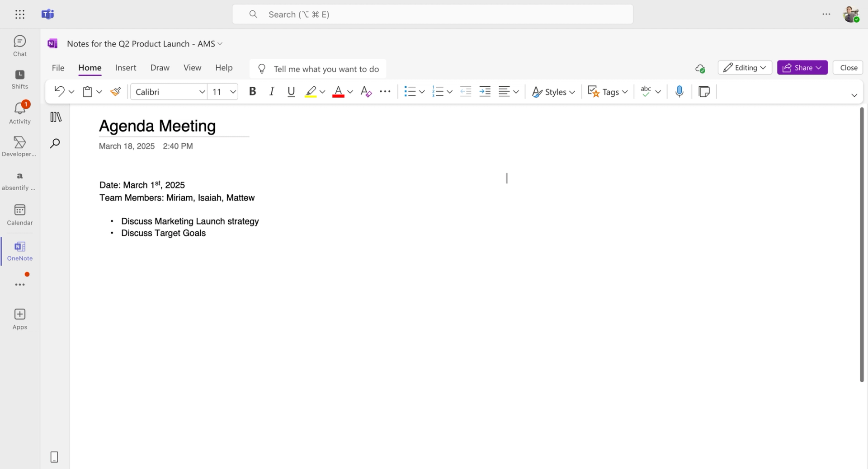Switch to the View ribbon tab
Screen dimensions: 868x469
192,68
